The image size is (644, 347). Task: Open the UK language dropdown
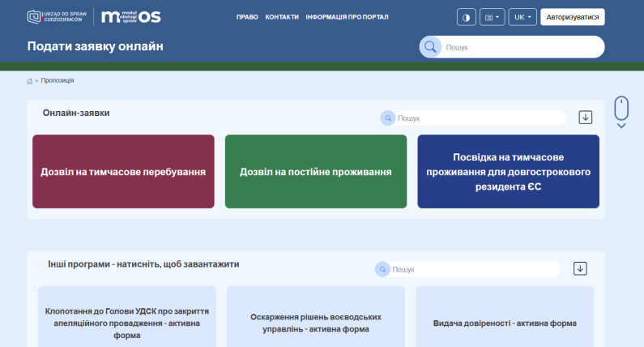(x=522, y=17)
